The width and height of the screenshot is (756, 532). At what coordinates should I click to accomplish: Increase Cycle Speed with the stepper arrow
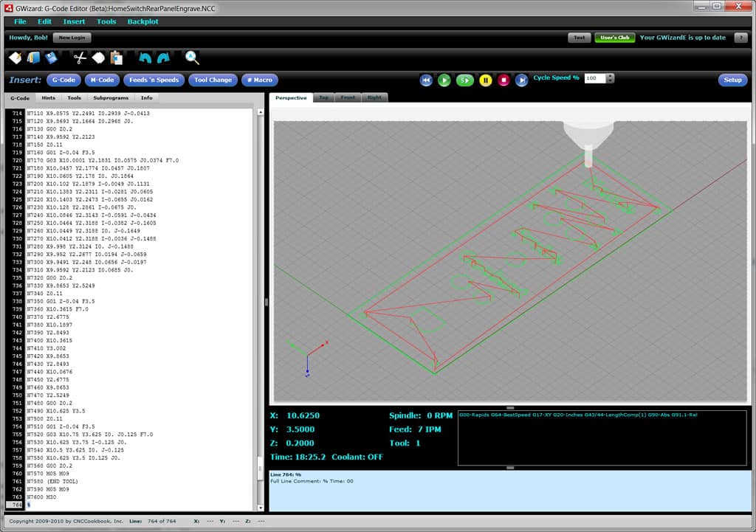click(x=611, y=75)
